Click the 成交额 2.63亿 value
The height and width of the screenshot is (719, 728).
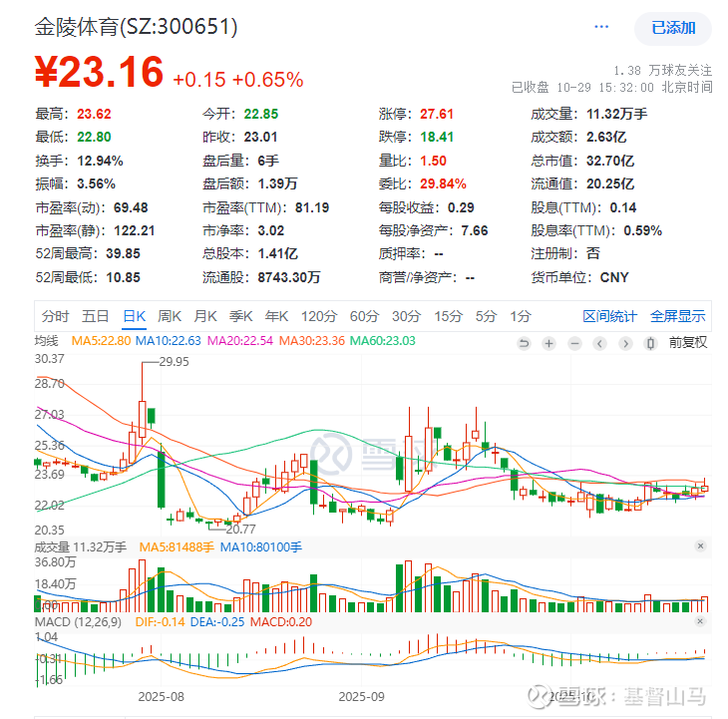[606, 137]
